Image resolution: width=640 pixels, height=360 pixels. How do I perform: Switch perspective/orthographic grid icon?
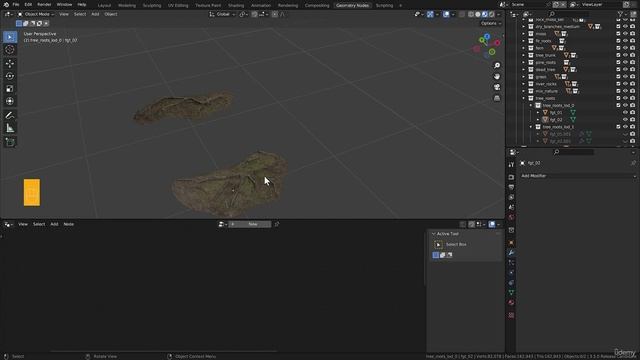point(497,98)
